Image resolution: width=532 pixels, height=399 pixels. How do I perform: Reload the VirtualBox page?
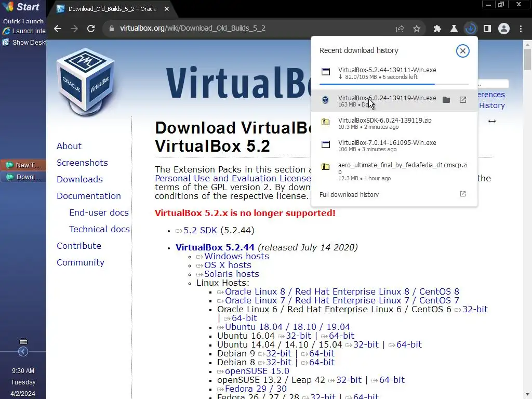90,29
